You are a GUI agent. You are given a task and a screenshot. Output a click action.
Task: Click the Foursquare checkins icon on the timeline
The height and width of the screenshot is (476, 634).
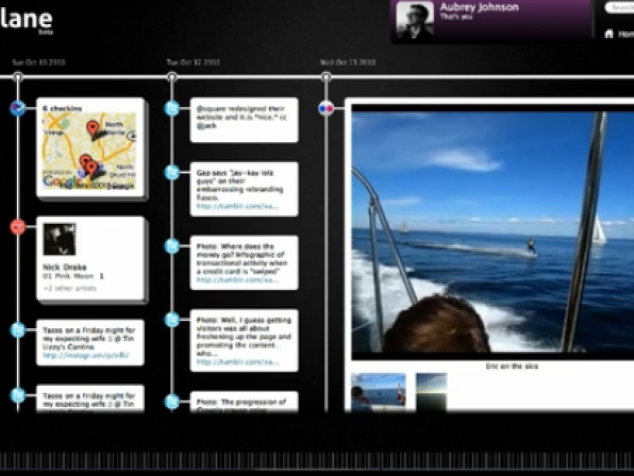18,108
